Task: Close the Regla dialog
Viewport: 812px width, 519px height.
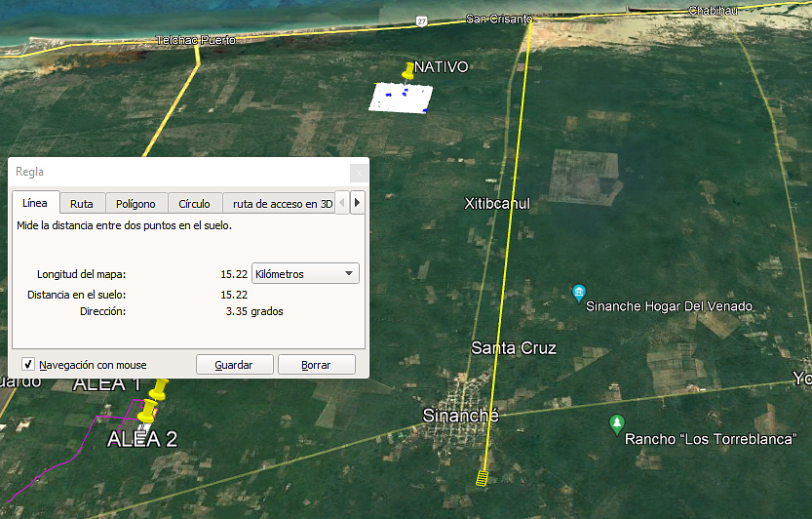Action: click(358, 172)
